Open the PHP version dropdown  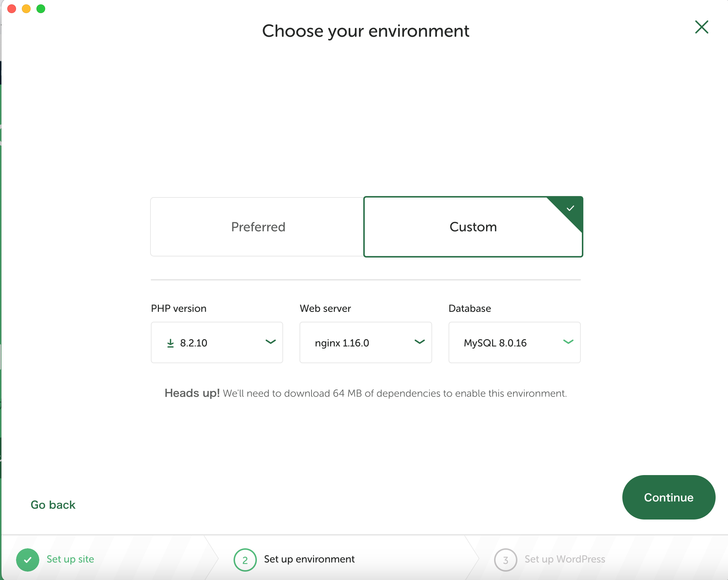217,342
